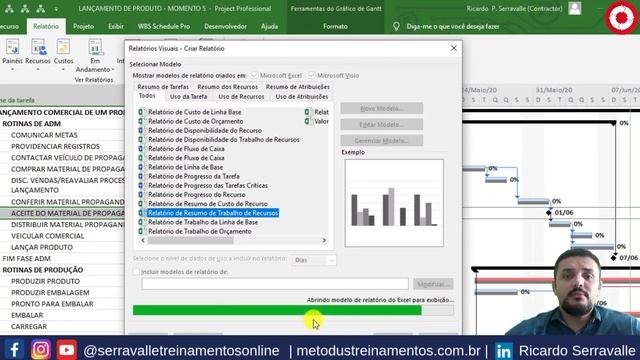Open the Projeto ribbon tab

coord(83,26)
